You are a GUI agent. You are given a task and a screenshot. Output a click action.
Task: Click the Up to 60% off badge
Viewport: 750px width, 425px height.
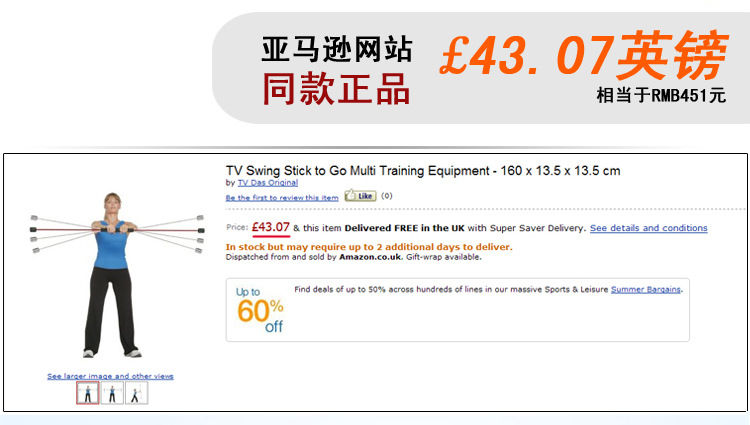[x=259, y=309]
